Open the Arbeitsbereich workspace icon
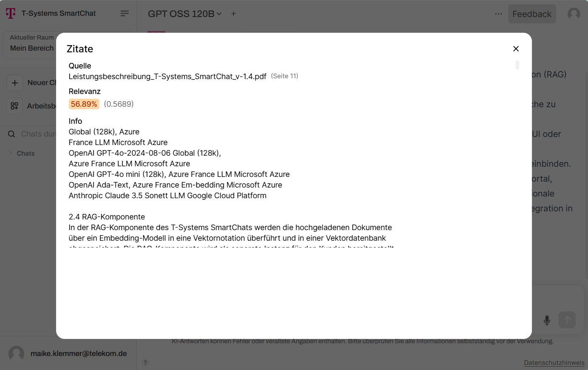 click(14, 106)
